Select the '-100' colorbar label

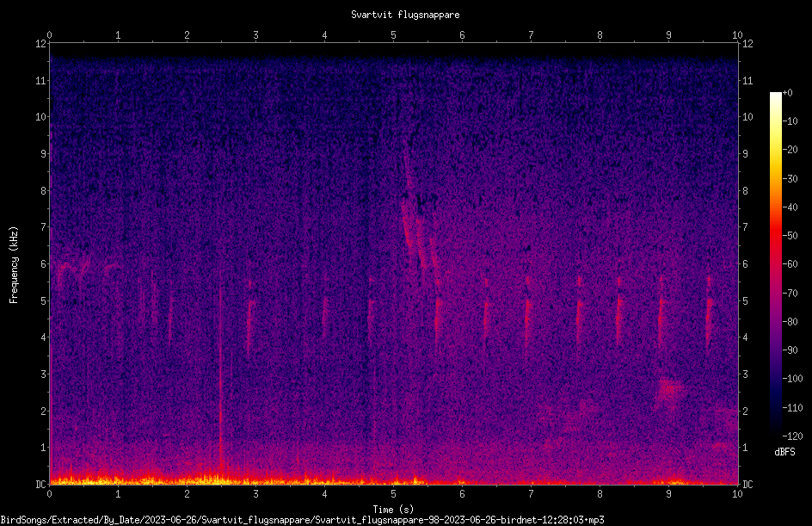(x=793, y=379)
